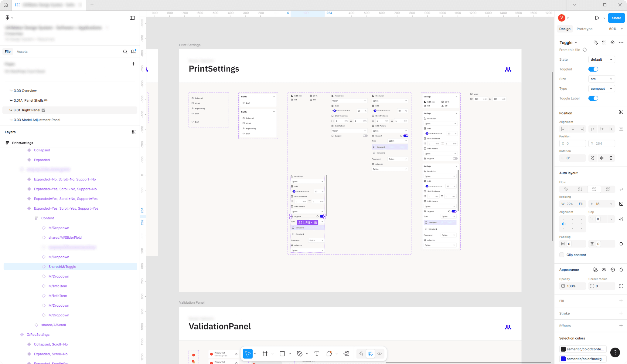Enable the Clip content checkbox
Screen dimensions: 627x364
pyautogui.click(x=562, y=255)
